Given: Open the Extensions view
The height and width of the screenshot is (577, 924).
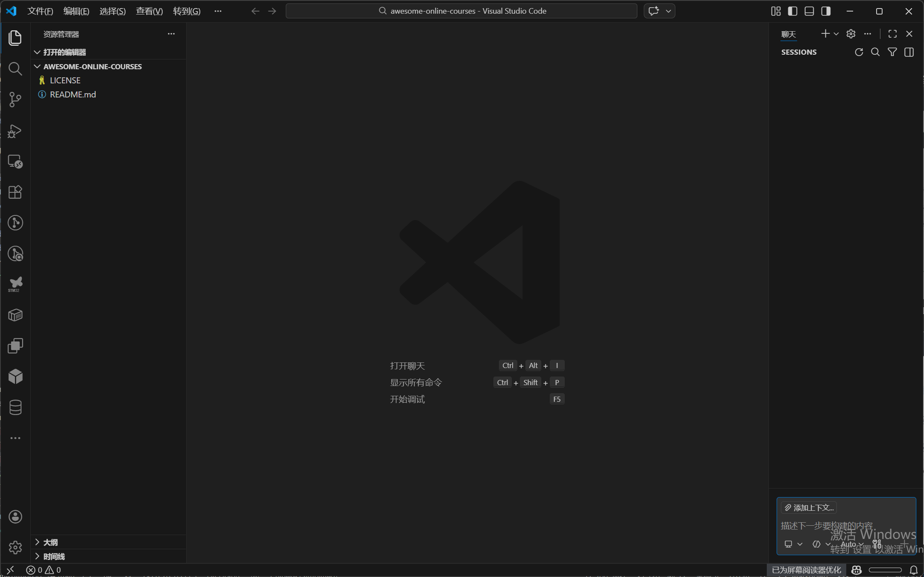Looking at the screenshot, I should coord(15,192).
